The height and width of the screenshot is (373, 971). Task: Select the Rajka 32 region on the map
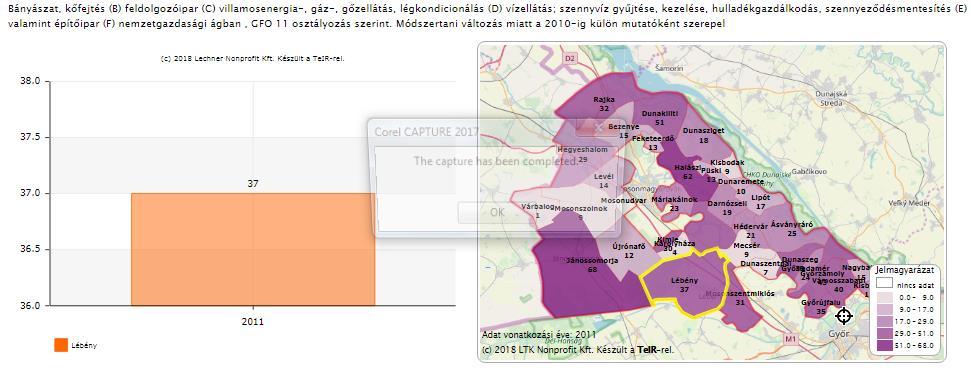pyautogui.click(x=603, y=103)
